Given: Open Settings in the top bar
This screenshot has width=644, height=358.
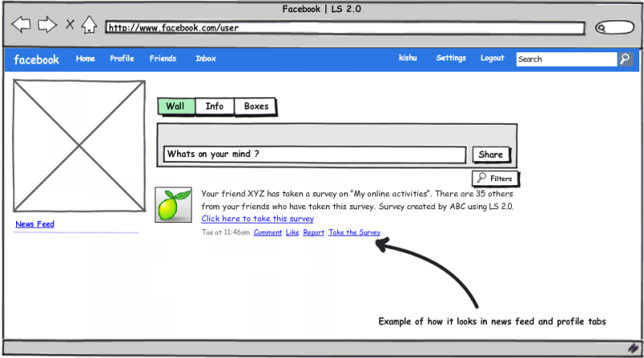Looking at the screenshot, I should pyautogui.click(x=451, y=58).
